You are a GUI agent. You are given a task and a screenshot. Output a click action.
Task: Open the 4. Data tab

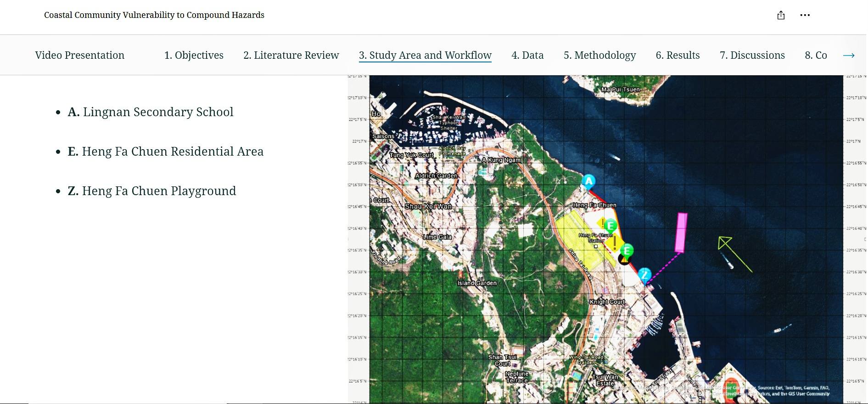[527, 55]
